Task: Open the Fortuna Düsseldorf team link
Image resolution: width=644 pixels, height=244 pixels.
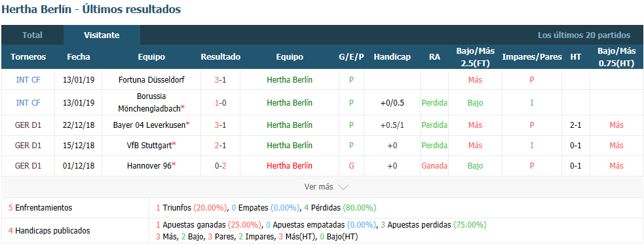Action: (151, 80)
